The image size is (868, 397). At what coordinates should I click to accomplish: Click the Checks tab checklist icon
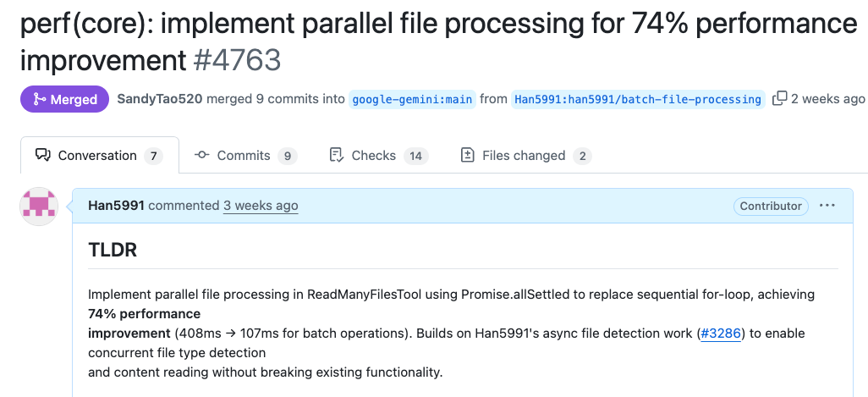[336, 155]
